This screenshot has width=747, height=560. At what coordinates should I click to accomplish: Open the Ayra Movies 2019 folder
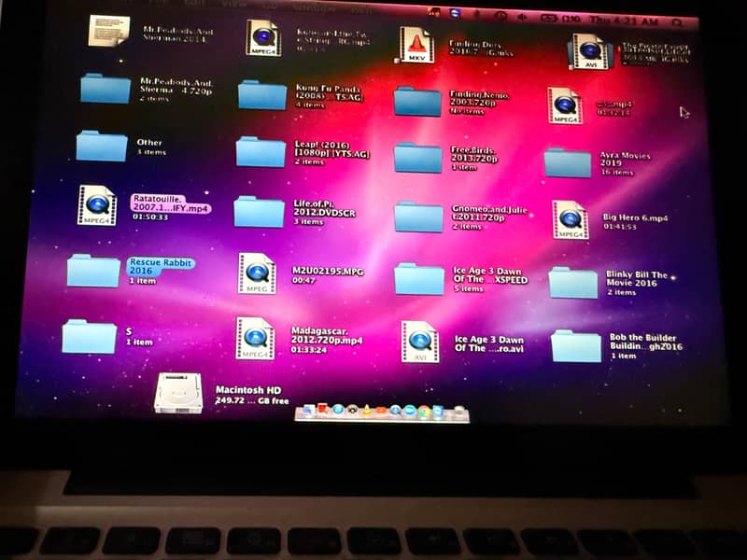(x=568, y=162)
